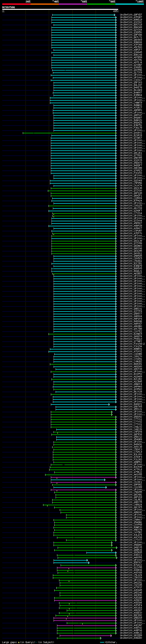Select hit UniRef100_B5M767
The width and height of the screenshot is (146, 644).
pyautogui.click(x=131, y=562)
